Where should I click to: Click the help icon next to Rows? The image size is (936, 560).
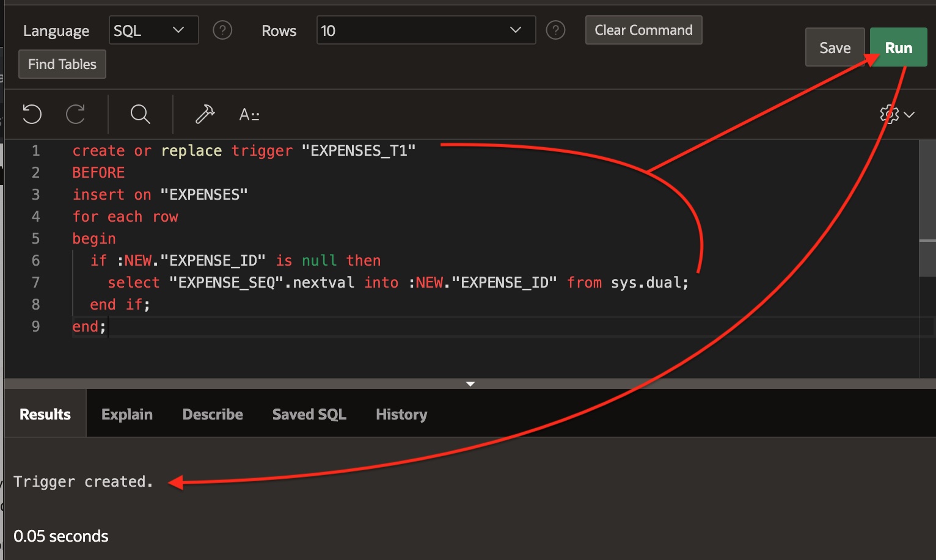pos(555,30)
